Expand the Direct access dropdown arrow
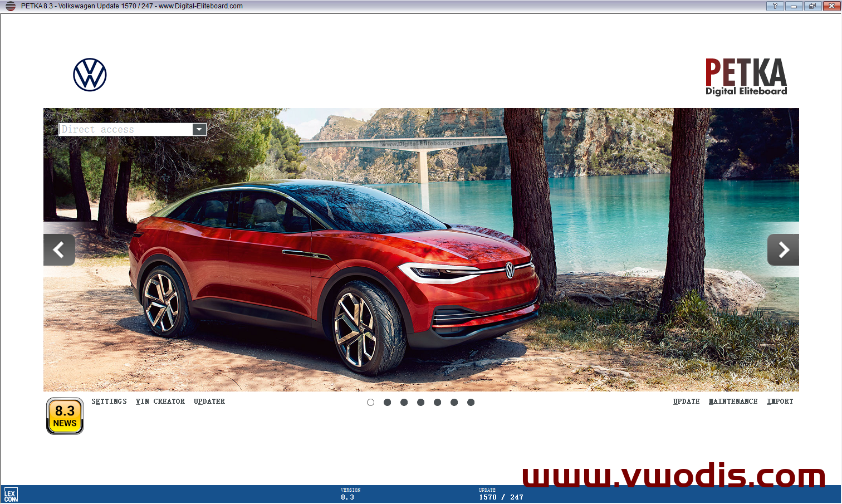842x504 pixels. click(199, 129)
